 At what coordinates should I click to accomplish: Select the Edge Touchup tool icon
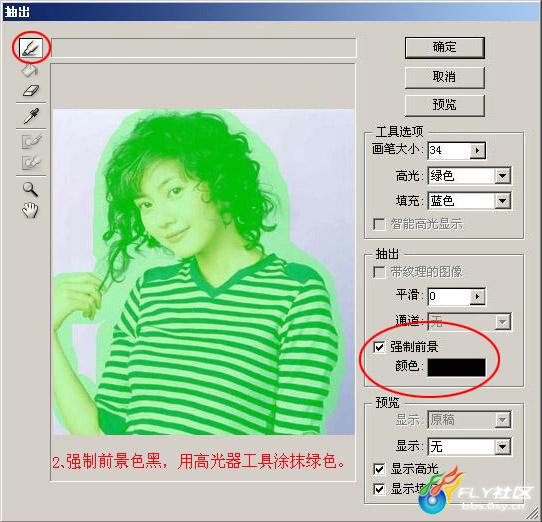[31, 162]
